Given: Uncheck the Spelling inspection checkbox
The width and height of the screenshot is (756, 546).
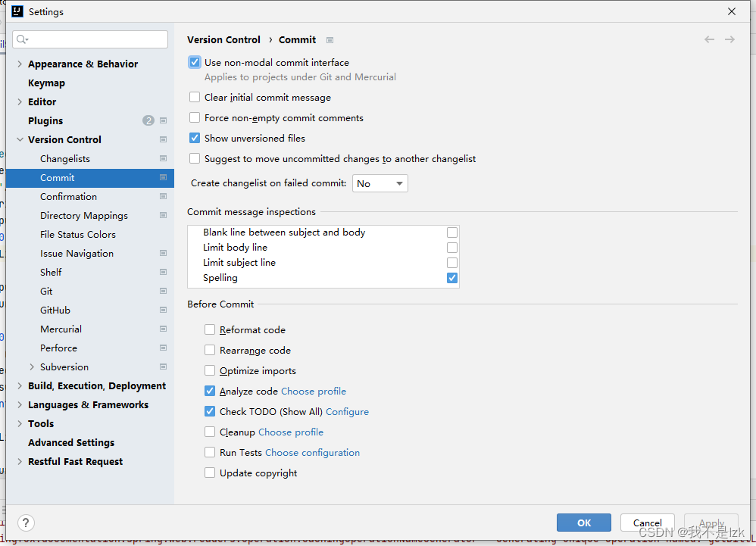Looking at the screenshot, I should coord(452,278).
